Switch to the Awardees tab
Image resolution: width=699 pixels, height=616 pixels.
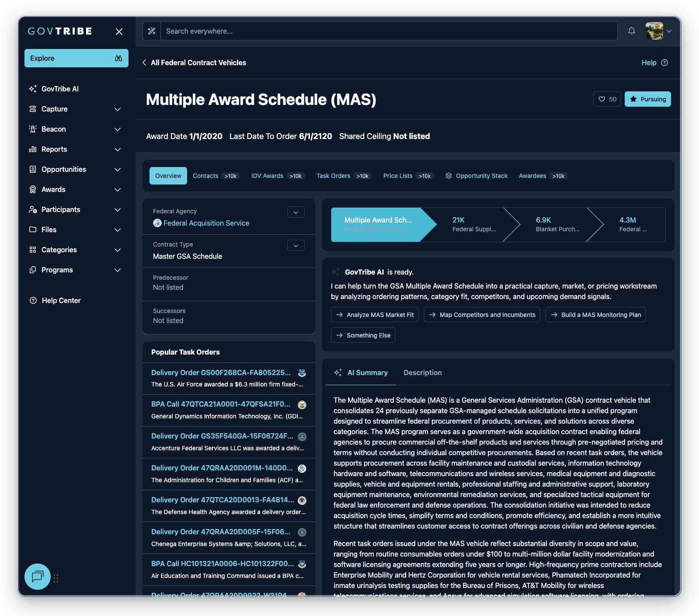coord(543,176)
